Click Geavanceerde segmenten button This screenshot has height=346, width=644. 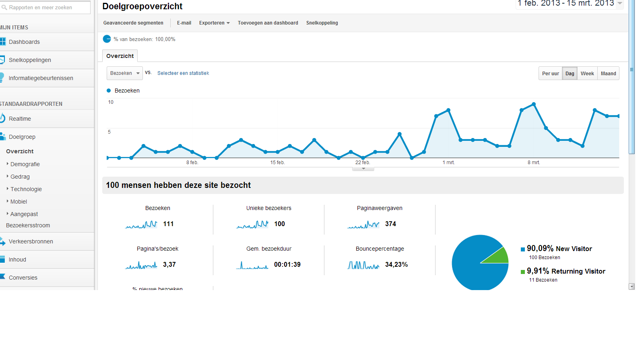[x=133, y=23]
